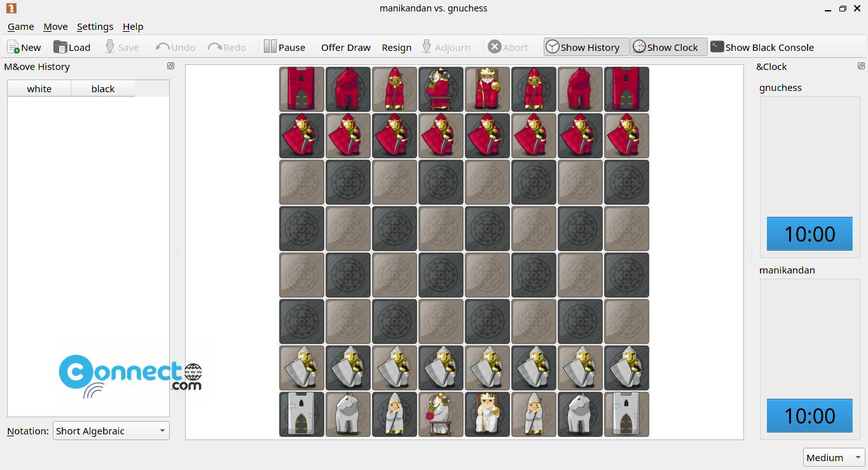The width and height of the screenshot is (868, 470).
Task: Toggle the Show History button off
Action: (586, 47)
